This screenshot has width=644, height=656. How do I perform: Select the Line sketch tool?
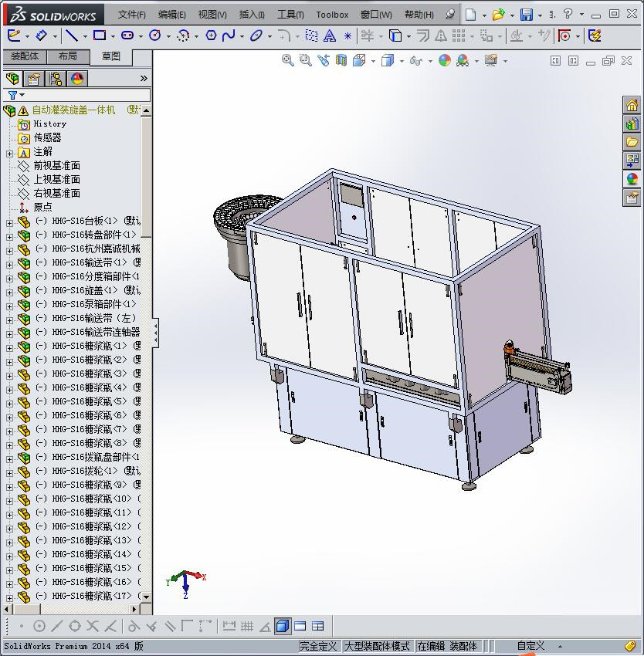72,36
